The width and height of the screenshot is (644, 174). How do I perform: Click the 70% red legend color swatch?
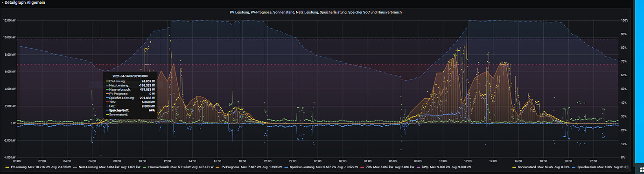(362, 167)
